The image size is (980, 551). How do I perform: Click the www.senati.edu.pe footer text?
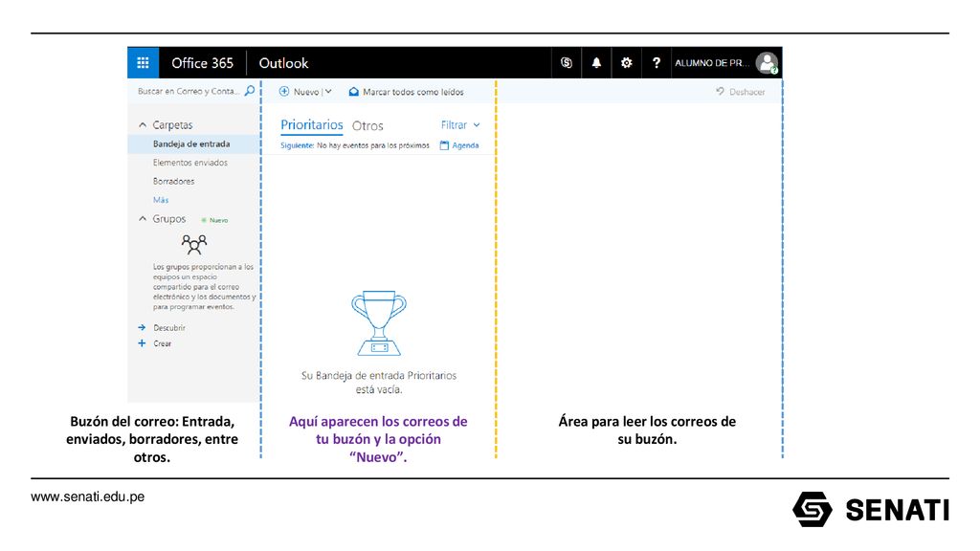click(87, 496)
